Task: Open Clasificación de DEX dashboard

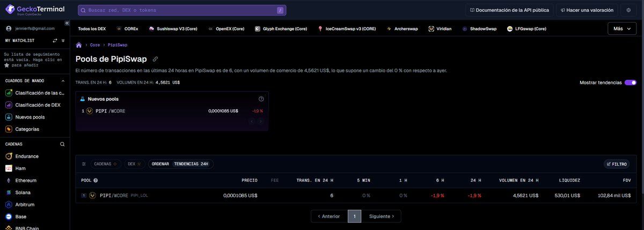Action: click(35, 105)
